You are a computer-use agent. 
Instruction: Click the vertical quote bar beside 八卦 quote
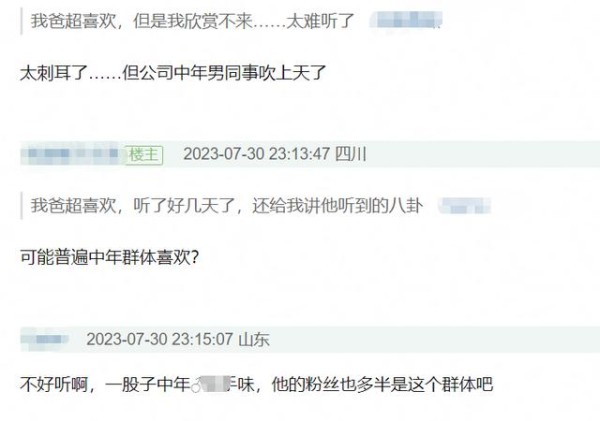(21, 206)
